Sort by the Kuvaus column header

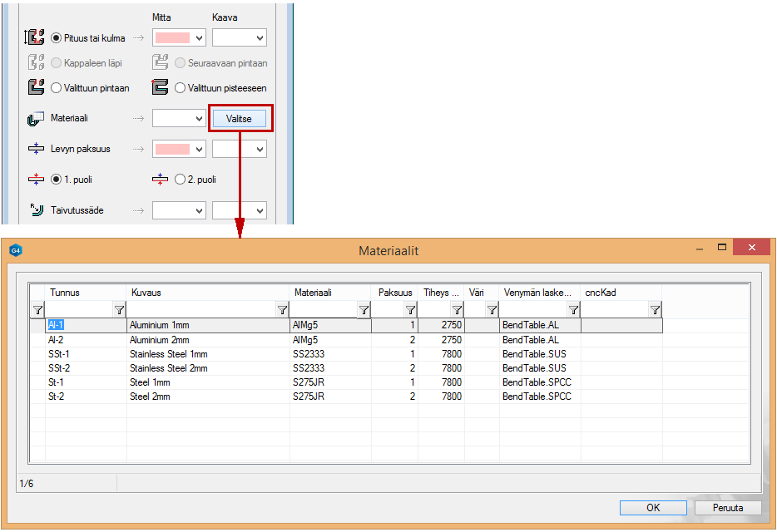[x=208, y=293]
